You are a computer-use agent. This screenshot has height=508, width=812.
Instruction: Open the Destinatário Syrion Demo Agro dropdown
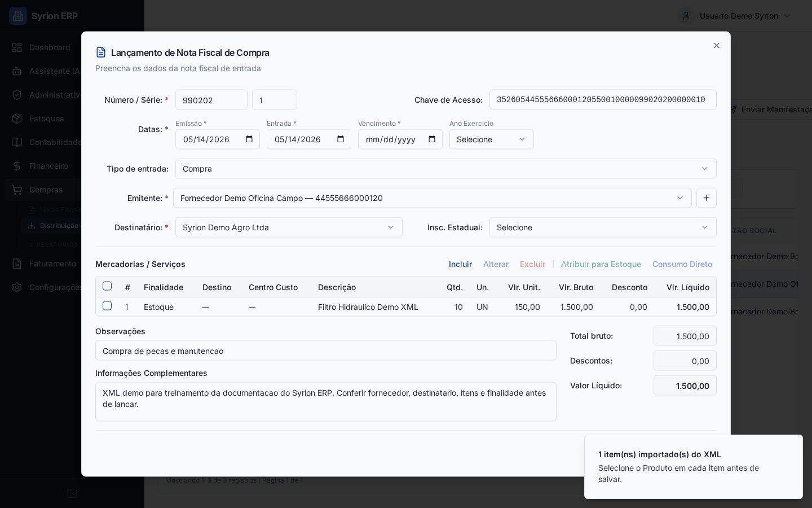[x=289, y=227]
